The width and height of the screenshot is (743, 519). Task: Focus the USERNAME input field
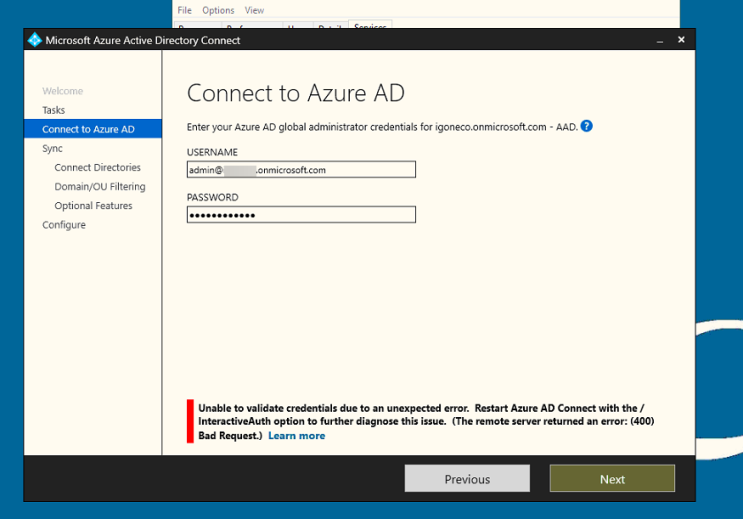point(301,170)
